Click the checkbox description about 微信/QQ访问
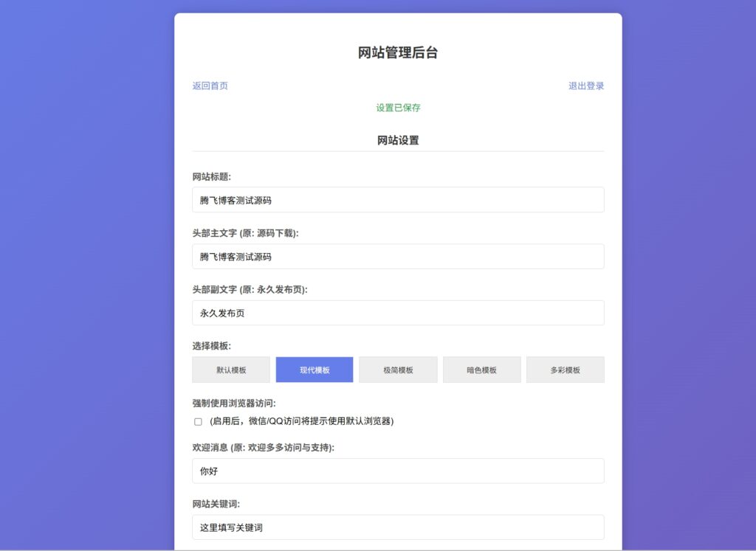Screen dimensions: 756x551 tap(301, 421)
